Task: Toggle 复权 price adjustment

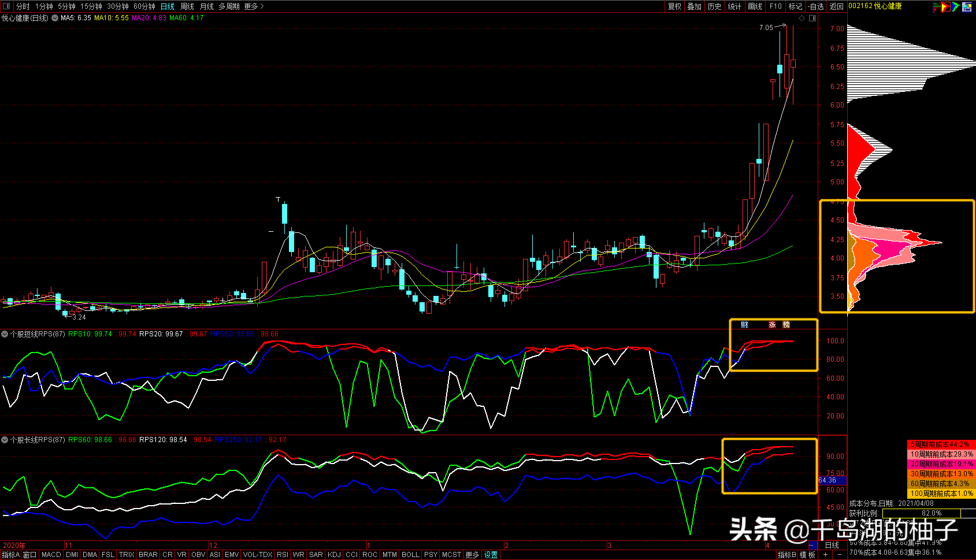Action: [674, 6]
